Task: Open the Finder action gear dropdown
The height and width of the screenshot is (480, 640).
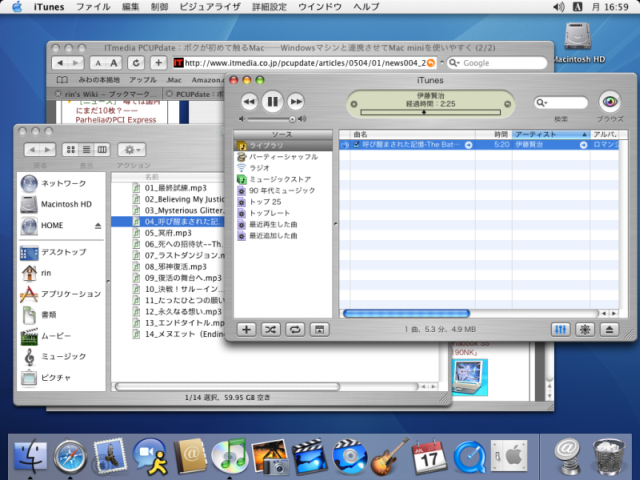Action: pyautogui.click(x=131, y=150)
